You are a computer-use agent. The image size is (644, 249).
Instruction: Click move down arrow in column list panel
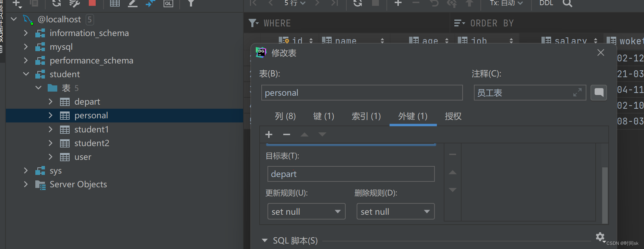pos(453,190)
